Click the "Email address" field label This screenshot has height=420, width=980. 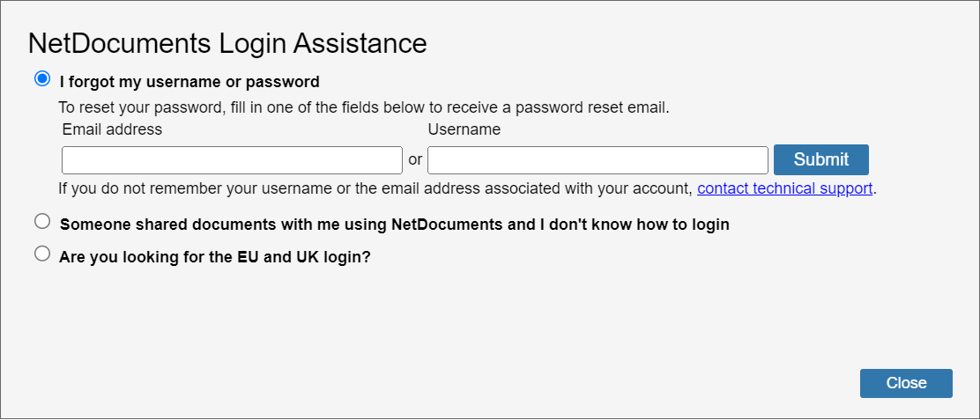112,129
